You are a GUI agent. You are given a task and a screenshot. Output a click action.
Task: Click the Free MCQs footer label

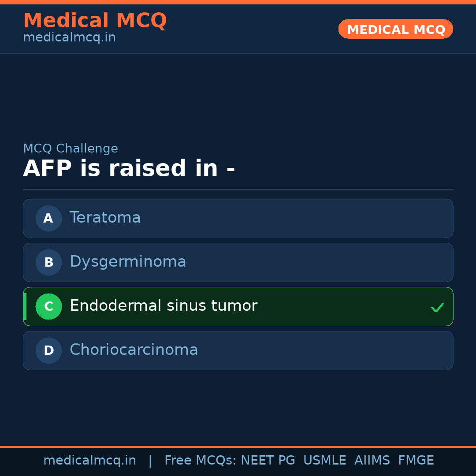[x=200, y=461]
